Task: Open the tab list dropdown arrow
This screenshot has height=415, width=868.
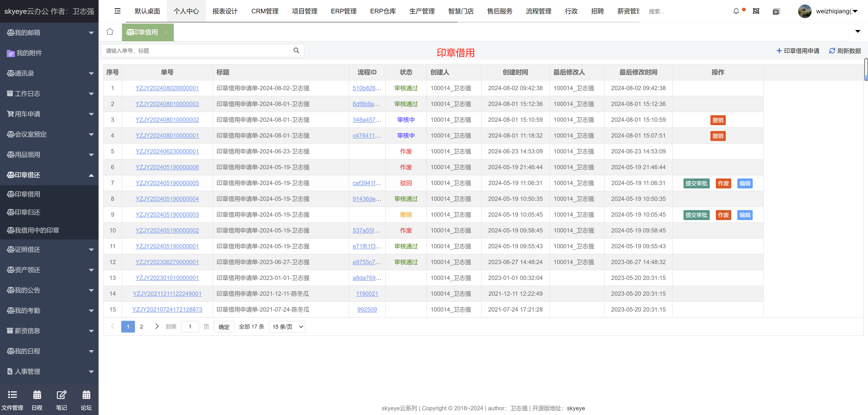Action: coord(858,32)
